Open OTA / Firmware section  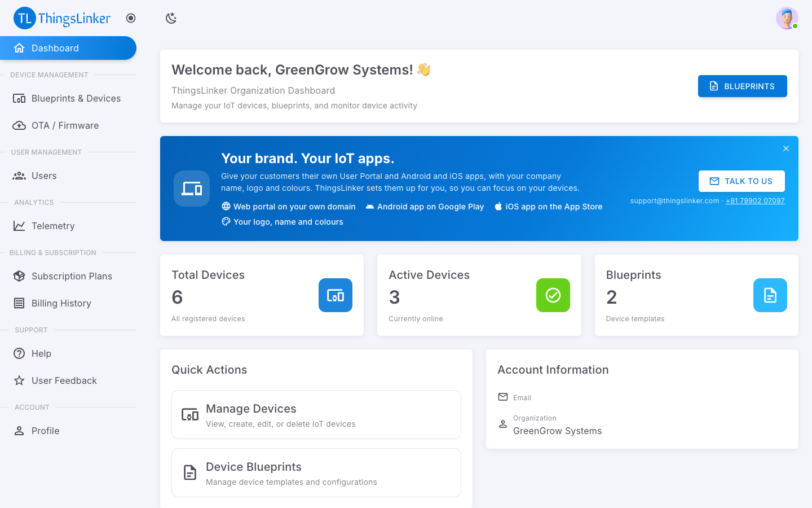pyautogui.click(x=68, y=125)
